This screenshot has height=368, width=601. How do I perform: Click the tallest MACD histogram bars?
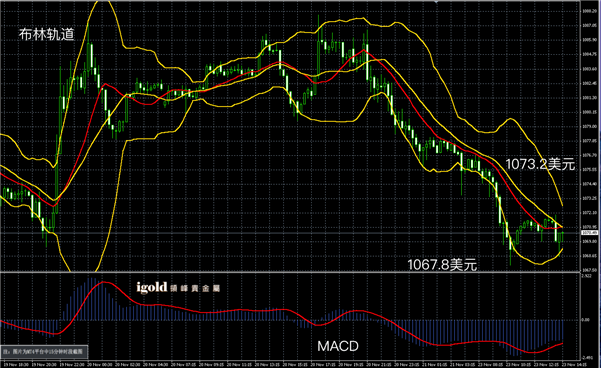coord(92,299)
